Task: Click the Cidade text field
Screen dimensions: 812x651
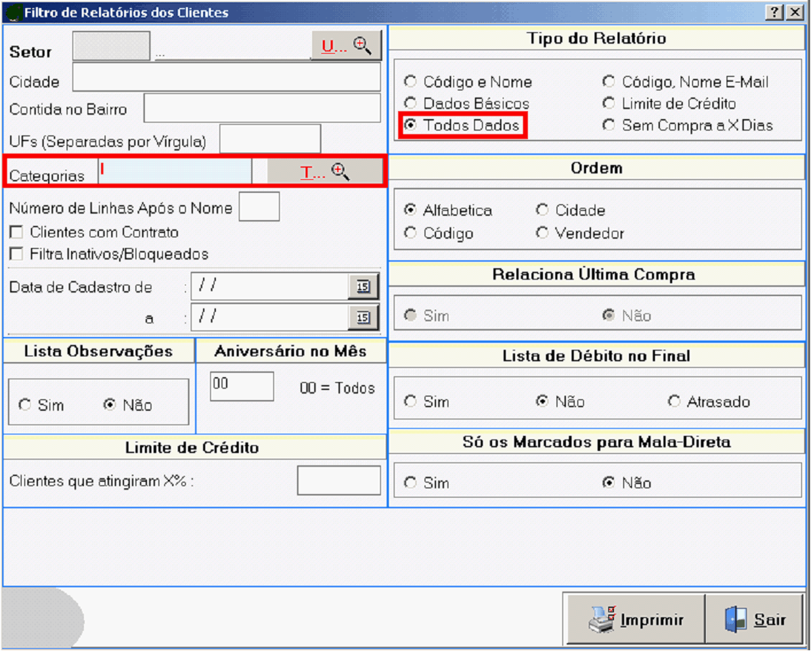Action: (x=226, y=77)
